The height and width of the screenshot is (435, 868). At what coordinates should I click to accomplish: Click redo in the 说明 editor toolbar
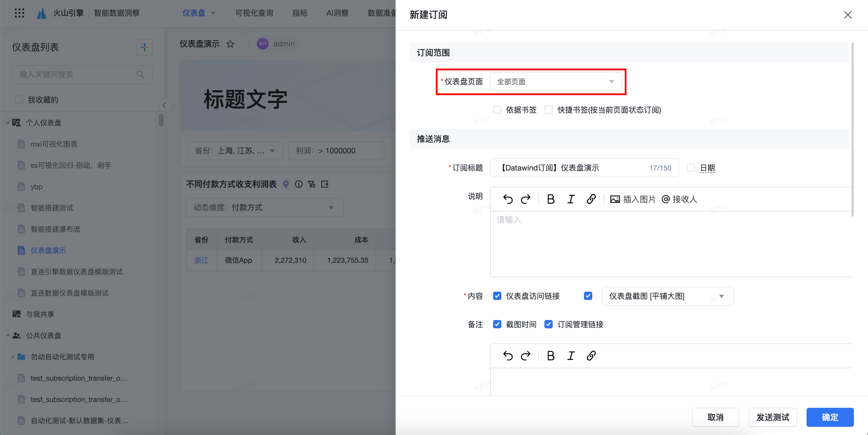pyautogui.click(x=526, y=199)
